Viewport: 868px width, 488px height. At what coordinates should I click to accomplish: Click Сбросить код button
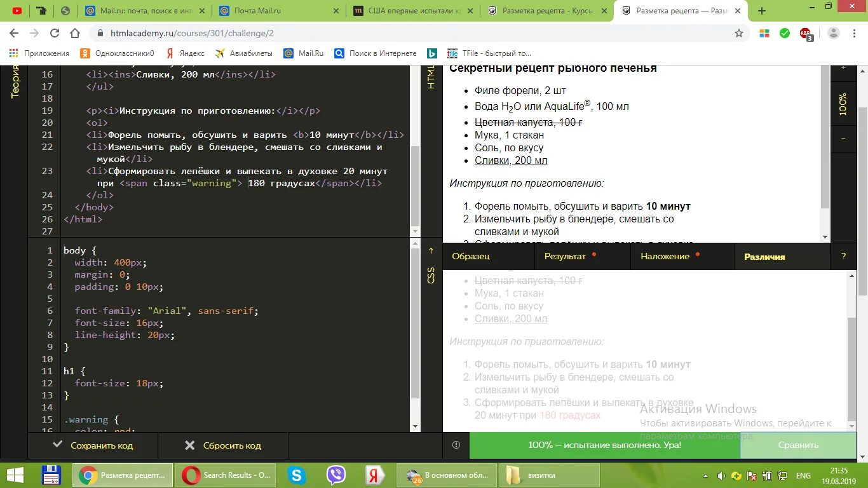pos(223,445)
